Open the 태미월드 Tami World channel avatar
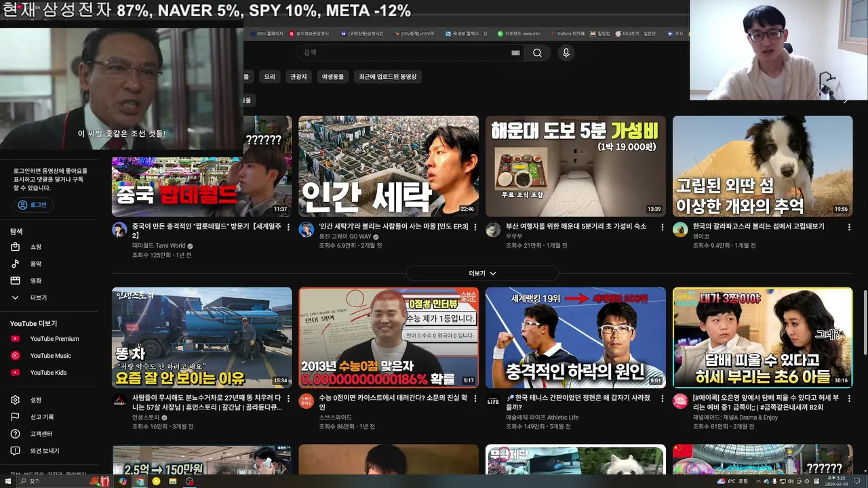 point(119,229)
